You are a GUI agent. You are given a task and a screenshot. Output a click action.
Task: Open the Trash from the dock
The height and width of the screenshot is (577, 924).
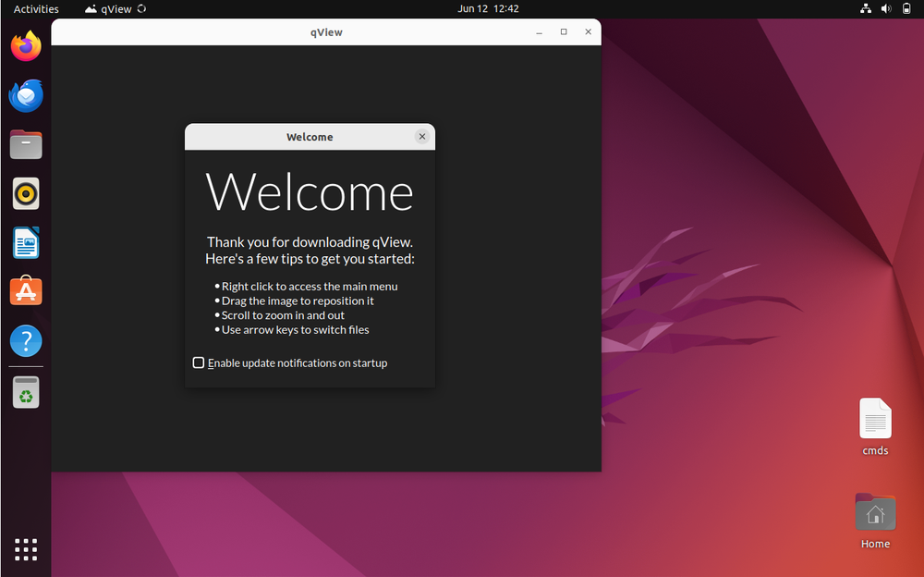[x=25, y=391]
